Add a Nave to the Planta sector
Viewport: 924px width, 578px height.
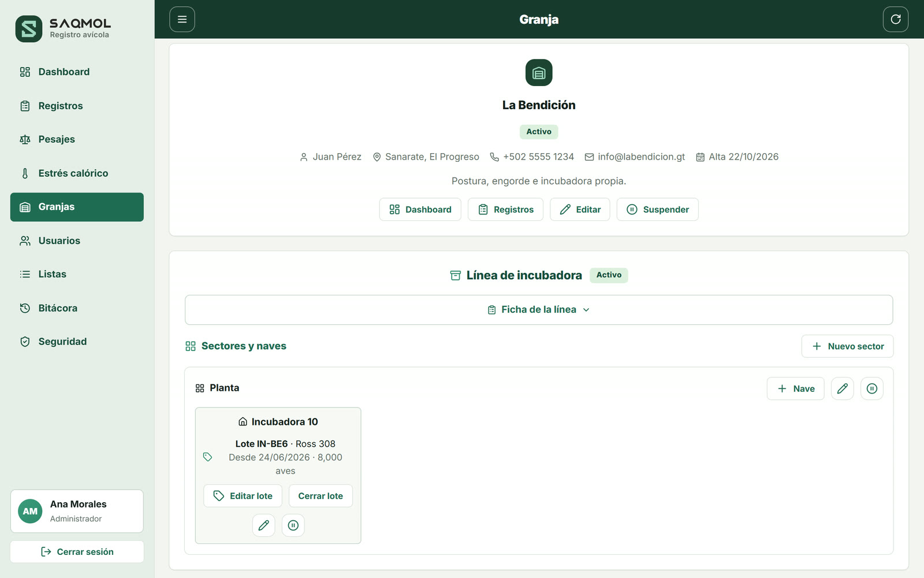[x=795, y=388]
